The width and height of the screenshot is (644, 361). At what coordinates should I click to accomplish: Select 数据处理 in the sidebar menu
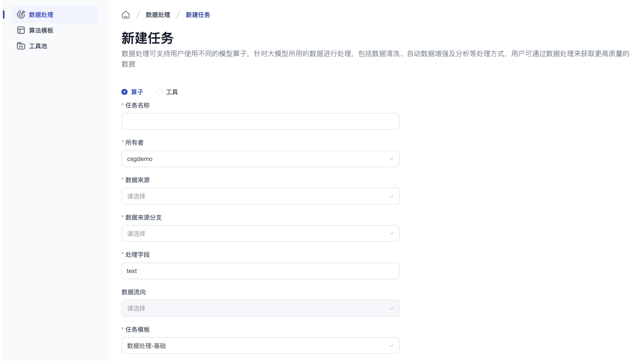coord(41,15)
